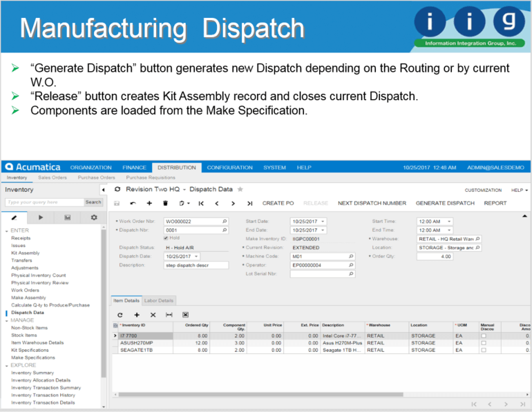Open the play processes pane icon
This screenshot has width=532, height=412.
(41, 217)
